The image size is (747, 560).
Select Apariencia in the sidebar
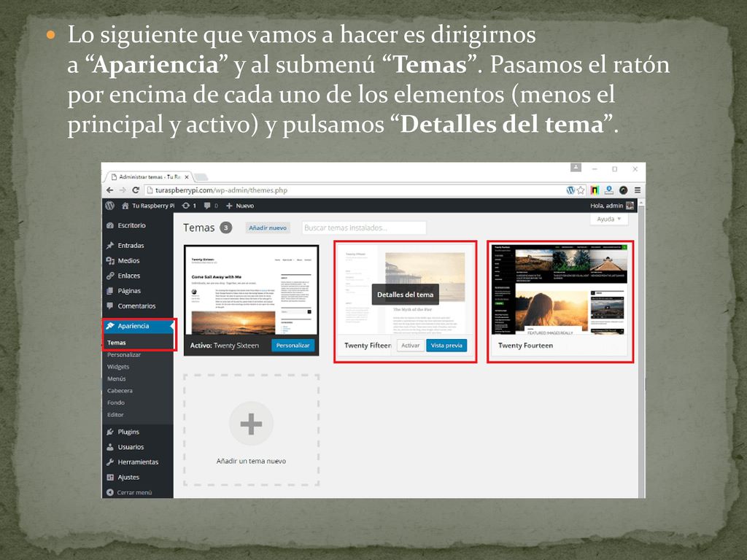[x=138, y=326]
